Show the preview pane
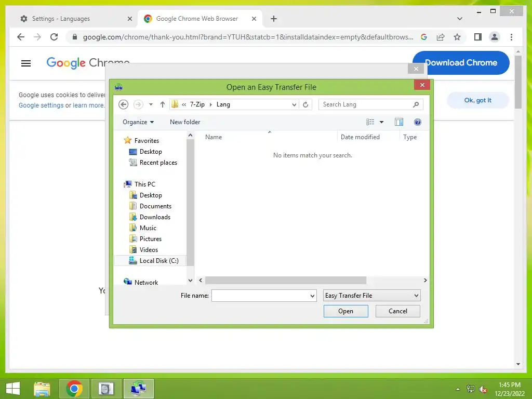The height and width of the screenshot is (399, 532). coord(399,122)
